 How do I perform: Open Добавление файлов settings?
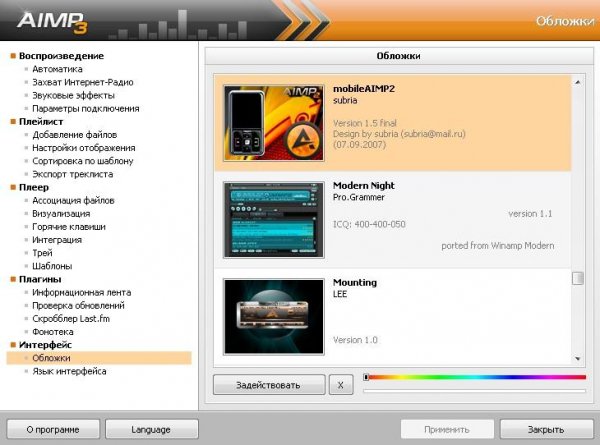(75, 135)
